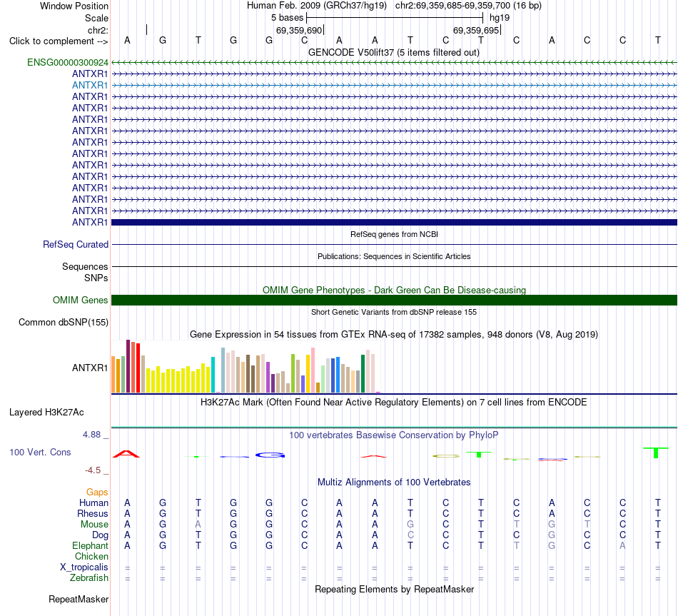The image size is (678, 616).
Task: Select the Chicken alignment row label
Action: [91, 556]
